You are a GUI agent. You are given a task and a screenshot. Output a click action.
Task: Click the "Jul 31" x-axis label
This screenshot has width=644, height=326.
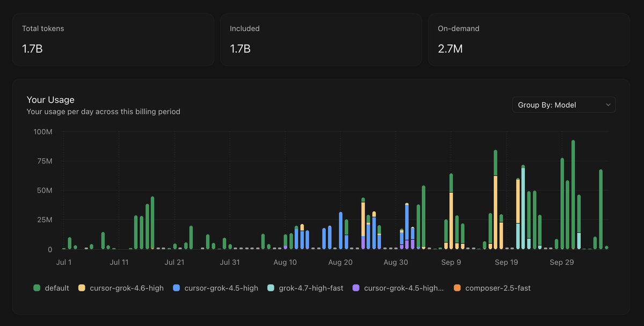click(229, 262)
